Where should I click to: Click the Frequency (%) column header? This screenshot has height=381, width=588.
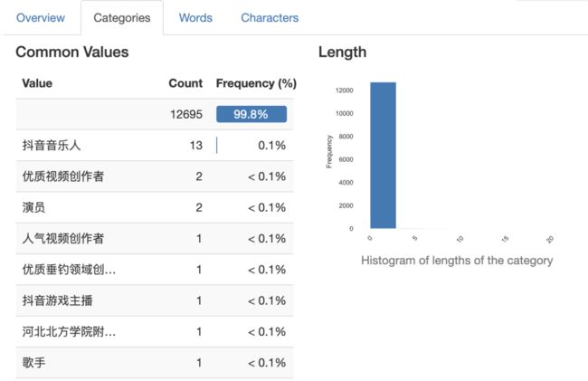[256, 83]
